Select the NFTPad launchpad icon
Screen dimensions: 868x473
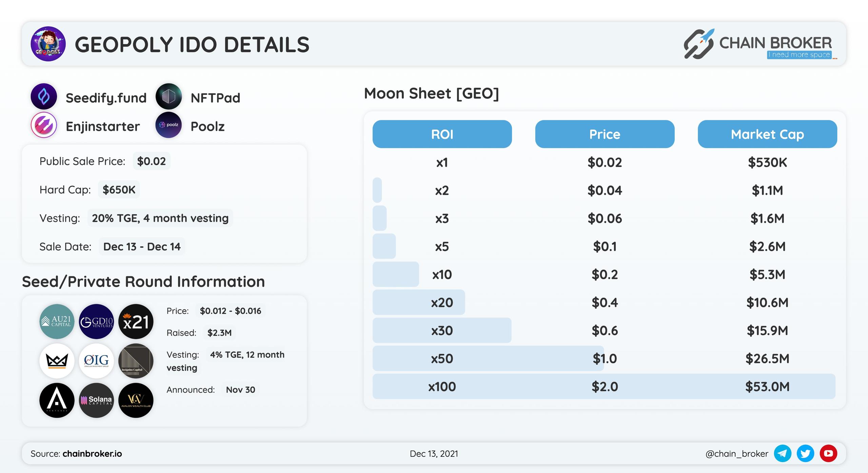[169, 97]
